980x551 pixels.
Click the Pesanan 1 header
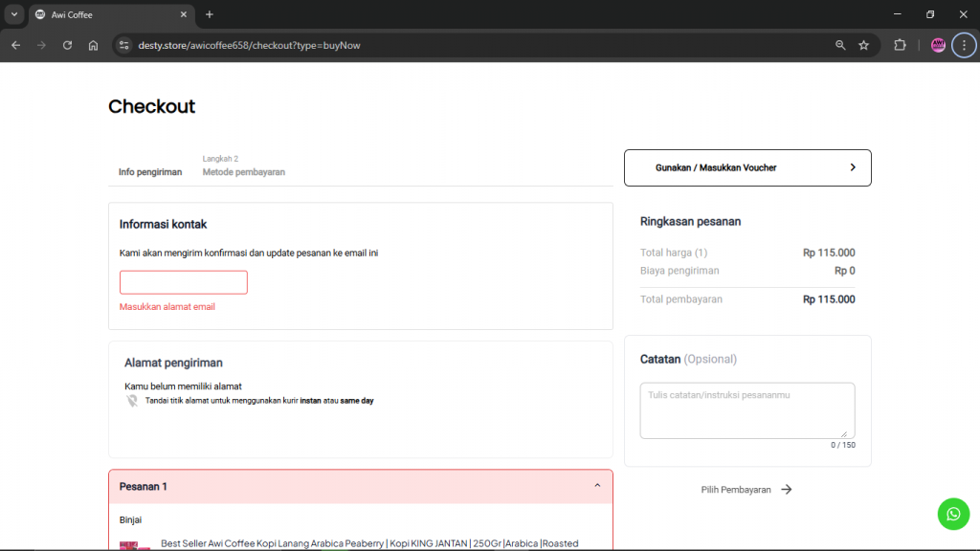tap(361, 486)
